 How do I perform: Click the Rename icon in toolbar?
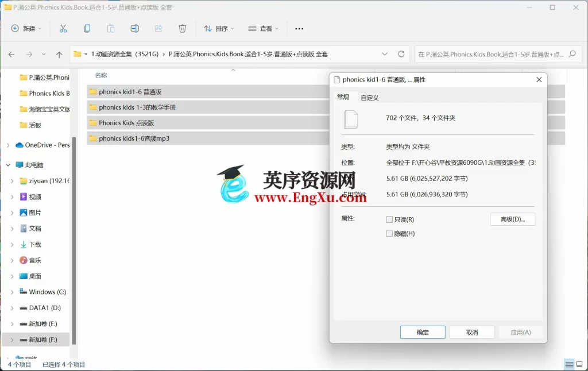coord(134,29)
